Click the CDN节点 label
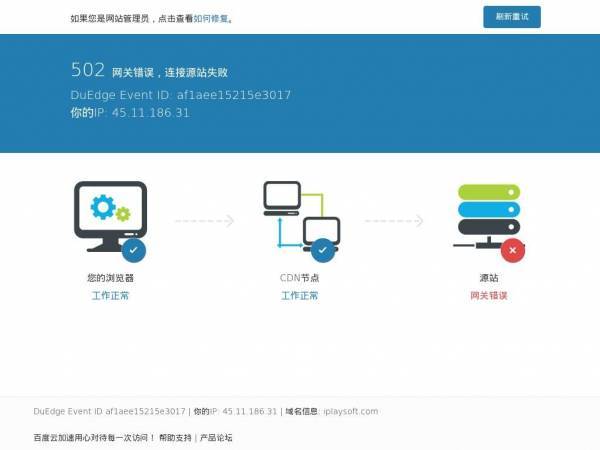Screen dimensions: 600x450 coord(300,278)
